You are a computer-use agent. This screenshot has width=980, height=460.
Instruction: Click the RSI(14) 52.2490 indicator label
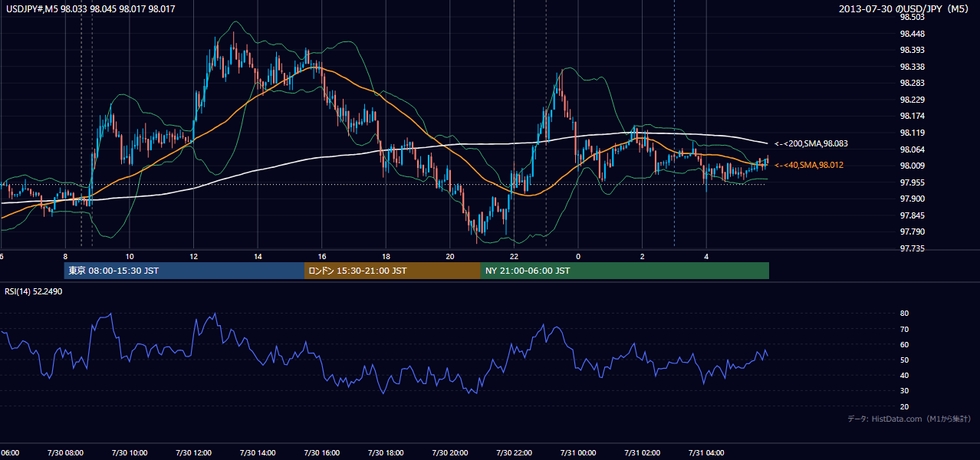pyautogui.click(x=34, y=291)
